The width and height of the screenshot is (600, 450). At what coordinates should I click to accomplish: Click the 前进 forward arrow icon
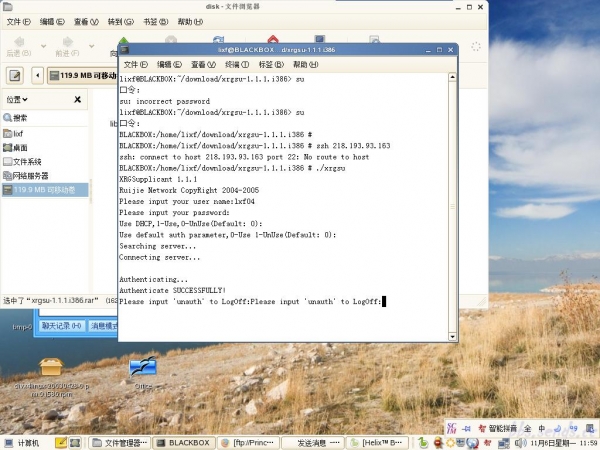66,42
